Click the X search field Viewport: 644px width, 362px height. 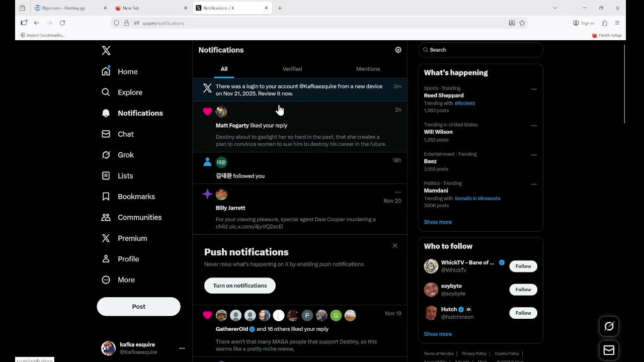point(480,50)
